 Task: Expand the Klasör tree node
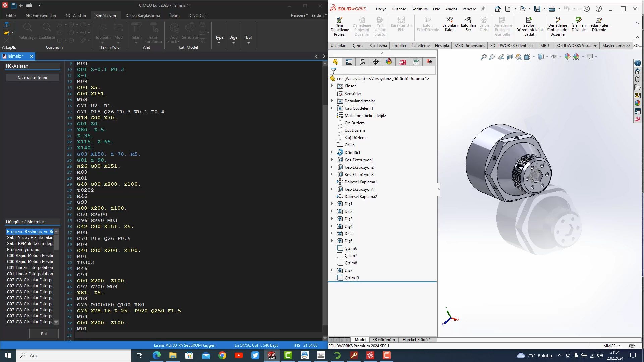pos(332,86)
